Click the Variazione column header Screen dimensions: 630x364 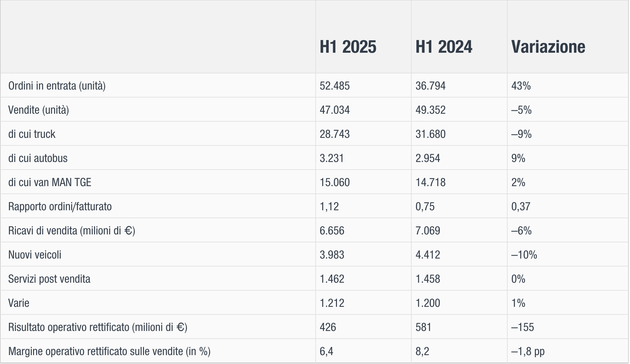pyautogui.click(x=548, y=47)
